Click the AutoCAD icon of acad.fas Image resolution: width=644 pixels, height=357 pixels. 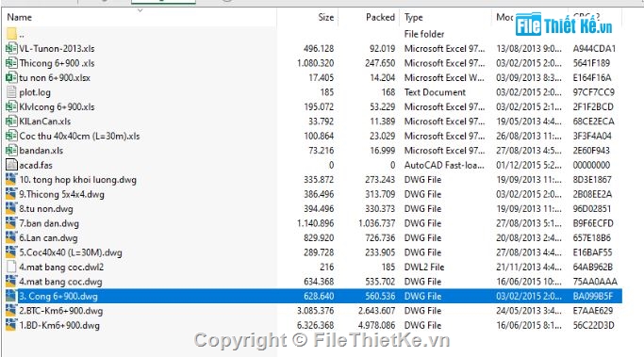11,165
